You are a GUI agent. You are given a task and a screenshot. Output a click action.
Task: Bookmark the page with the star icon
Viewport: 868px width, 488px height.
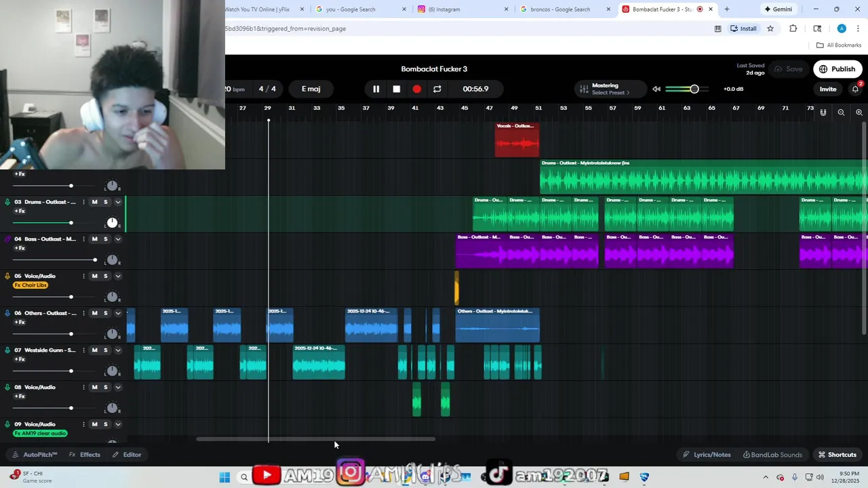tap(770, 28)
